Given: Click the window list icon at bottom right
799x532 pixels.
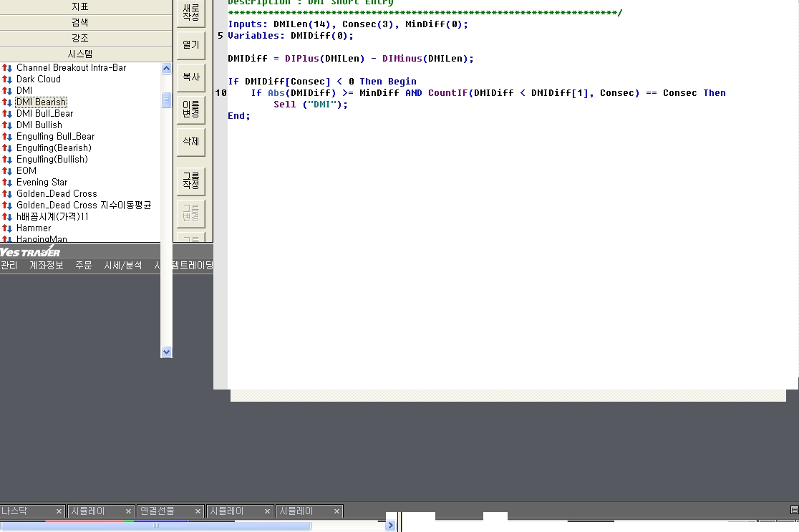Looking at the screenshot, I should pos(794,510).
